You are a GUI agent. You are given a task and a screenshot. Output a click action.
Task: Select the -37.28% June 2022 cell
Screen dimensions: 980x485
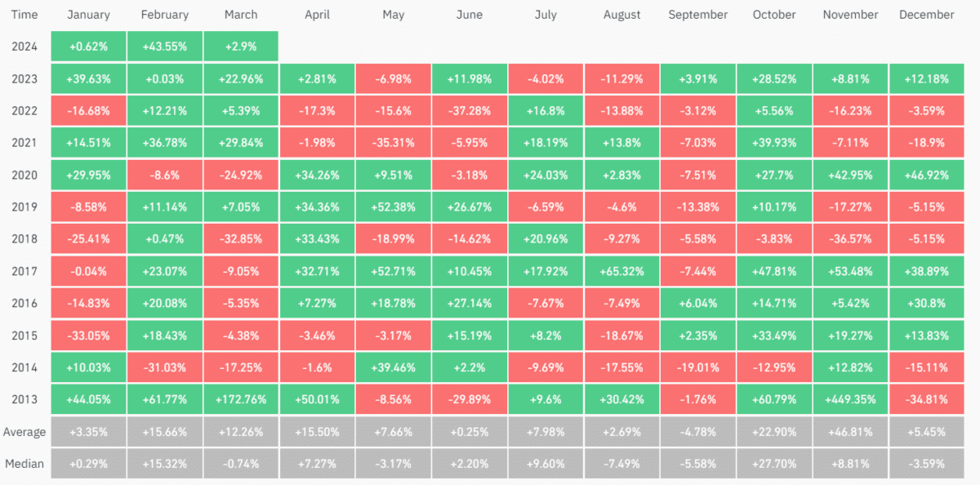coord(469,111)
